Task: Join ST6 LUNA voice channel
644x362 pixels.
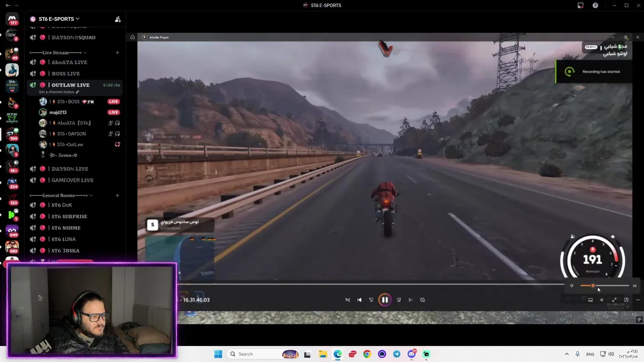Action: click(75, 239)
